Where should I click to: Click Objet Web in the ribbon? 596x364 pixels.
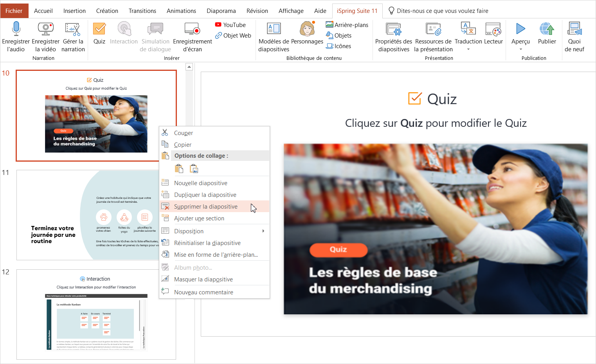[x=233, y=36]
